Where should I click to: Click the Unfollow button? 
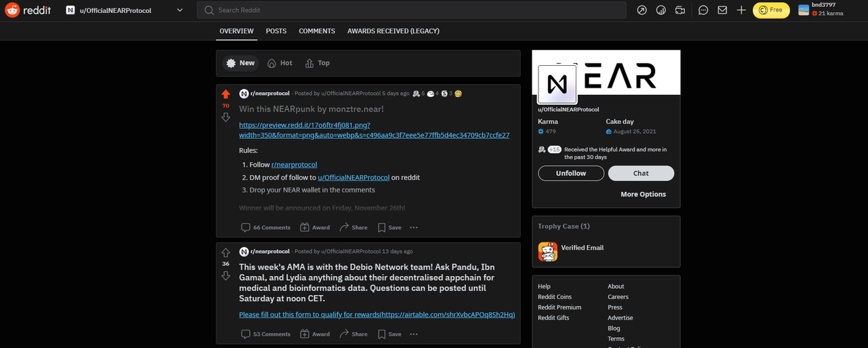click(x=571, y=173)
